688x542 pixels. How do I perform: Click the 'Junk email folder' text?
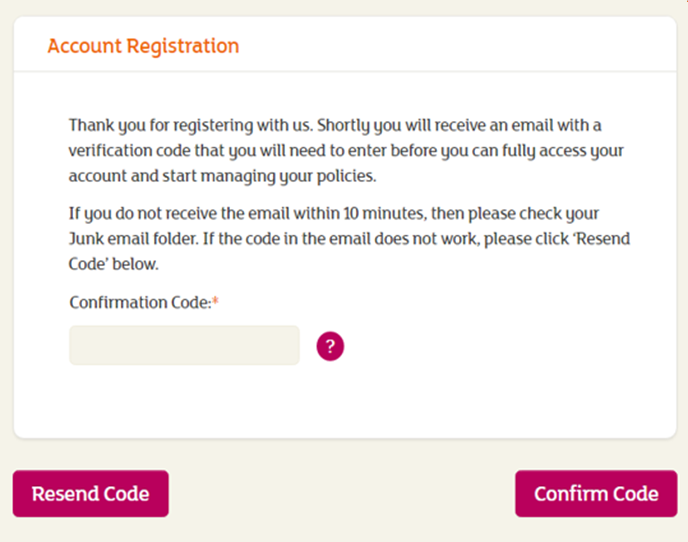133,239
